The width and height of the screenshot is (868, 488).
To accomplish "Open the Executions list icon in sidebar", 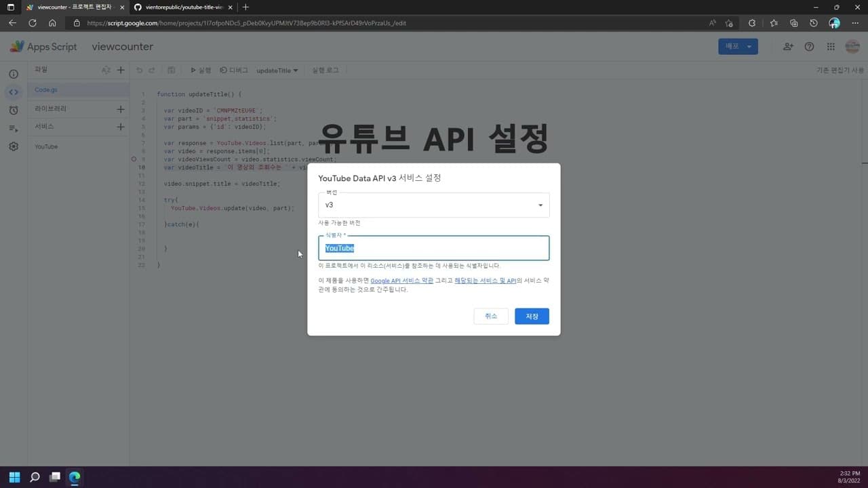I will click(14, 128).
